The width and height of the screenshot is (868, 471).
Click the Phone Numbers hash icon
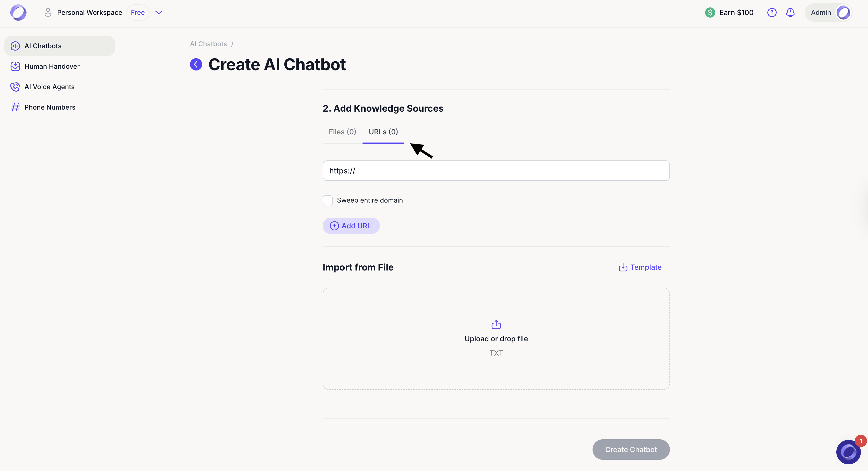point(15,107)
